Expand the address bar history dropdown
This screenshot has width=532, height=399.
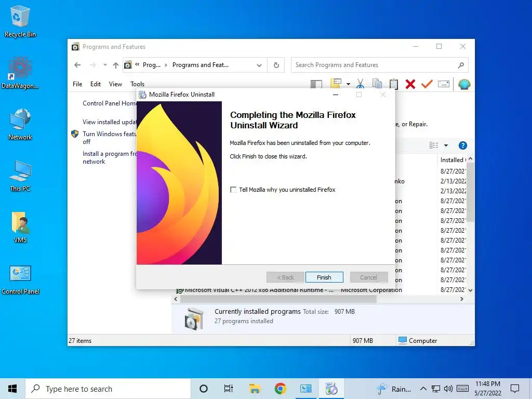click(x=259, y=65)
